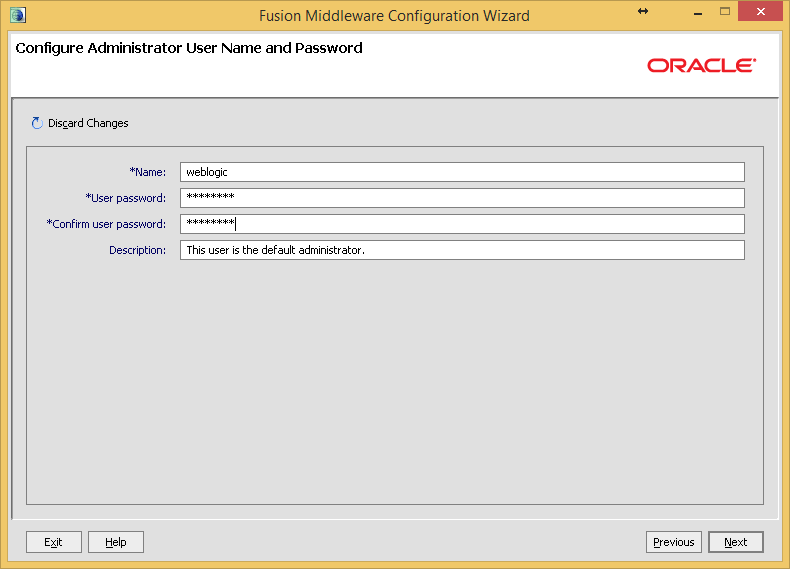Image resolution: width=790 pixels, height=569 pixels.
Task: Exit the configuration wizard
Action: [x=53, y=542]
